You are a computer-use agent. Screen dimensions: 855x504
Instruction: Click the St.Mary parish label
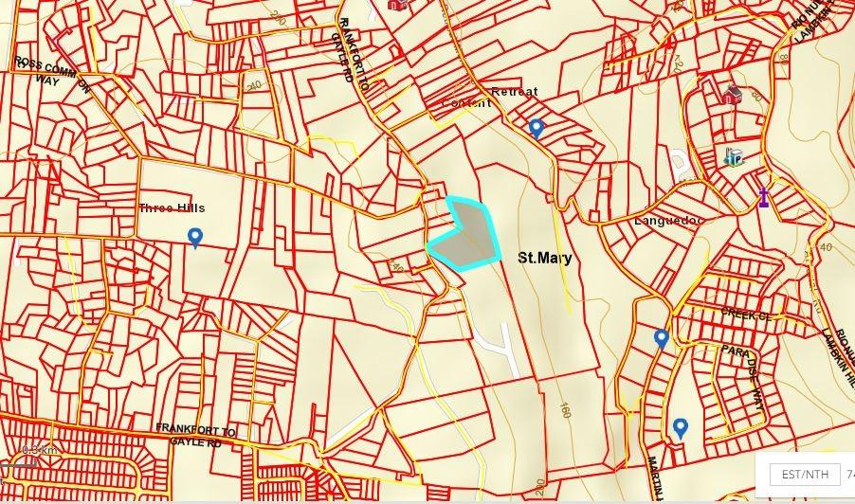tap(544, 257)
